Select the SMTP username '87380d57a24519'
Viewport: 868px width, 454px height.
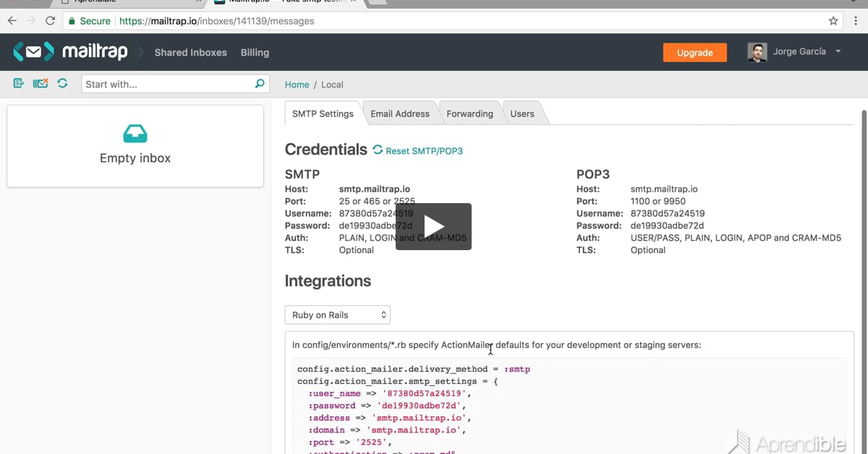coord(376,213)
